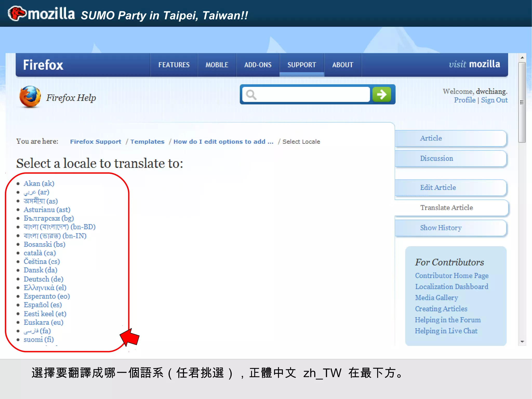
Task: Select Deutsch (de) locale
Action: (44, 279)
